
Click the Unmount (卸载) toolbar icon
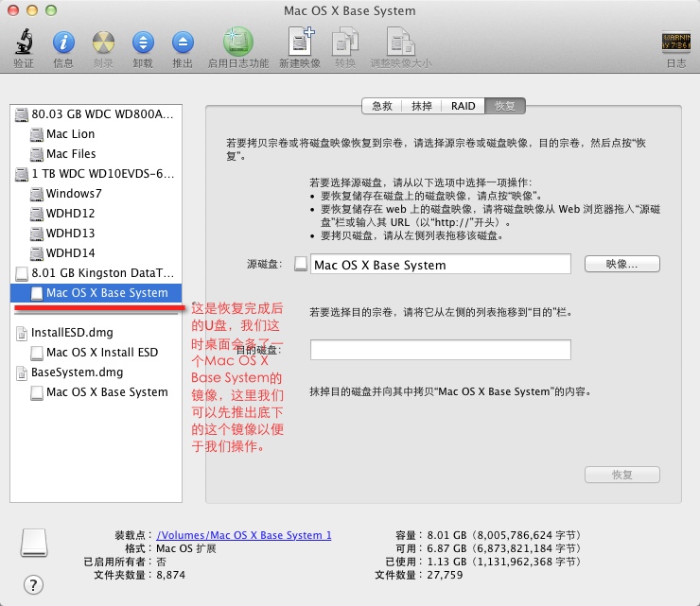[x=143, y=43]
